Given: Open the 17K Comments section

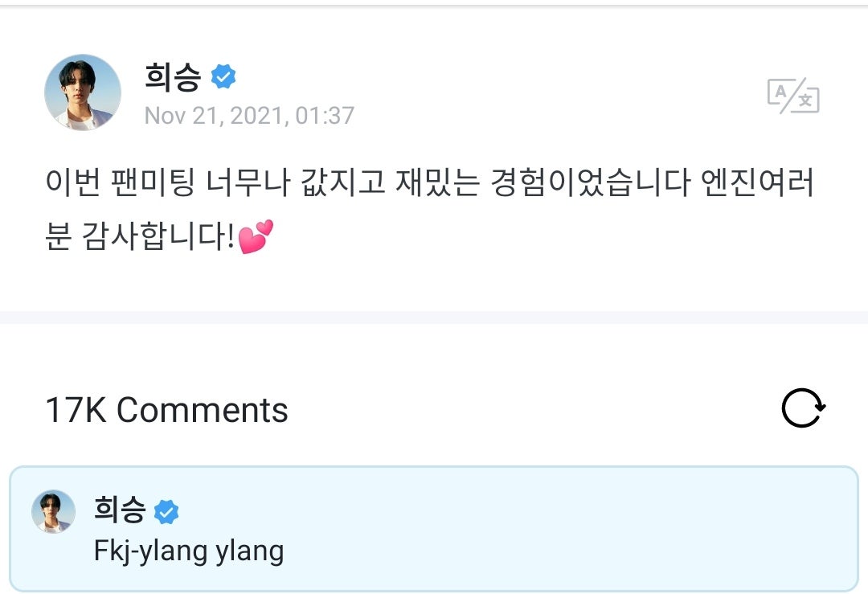Looking at the screenshot, I should click(x=166, y=409).
